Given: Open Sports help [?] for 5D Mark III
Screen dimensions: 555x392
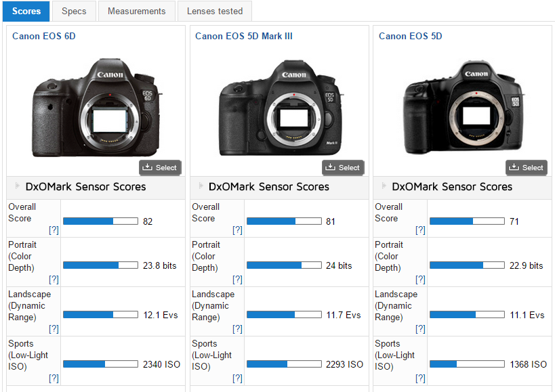Looking at the screenshot, I should tap(237, 378).
